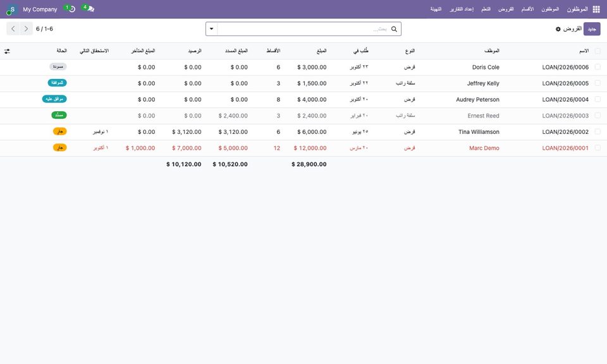Open record LOAN/2026/0003
607x364 pixels.
click(x=565, y=116)
